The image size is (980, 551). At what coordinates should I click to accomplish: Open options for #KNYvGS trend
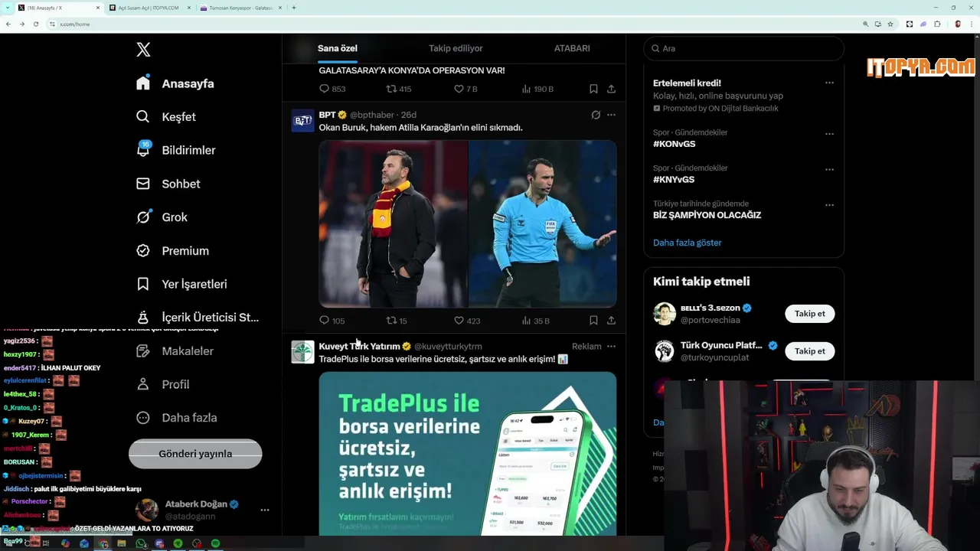(x=829, y=169)
